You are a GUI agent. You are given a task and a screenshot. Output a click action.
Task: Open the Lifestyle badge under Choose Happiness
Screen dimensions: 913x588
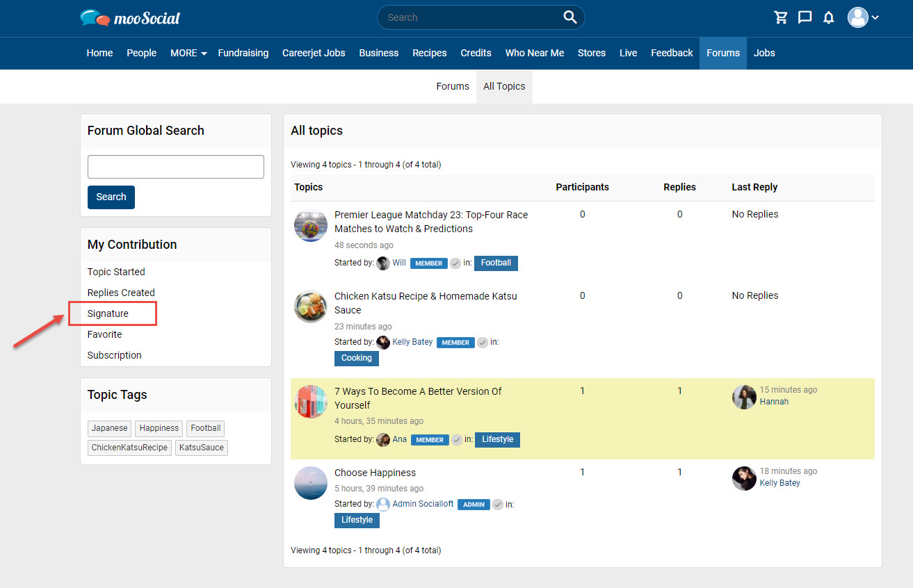click(357, 520)
